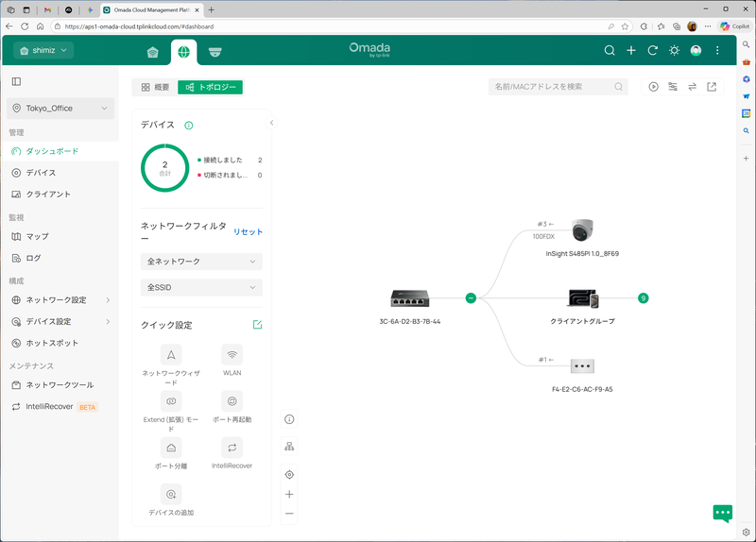
Task: Open ポート再起動 quick setting
Action: click(x=232, y=401)
